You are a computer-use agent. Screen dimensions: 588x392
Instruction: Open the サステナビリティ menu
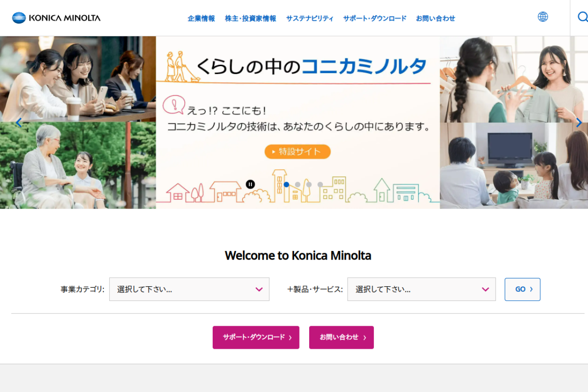click(x=310, y=18)
